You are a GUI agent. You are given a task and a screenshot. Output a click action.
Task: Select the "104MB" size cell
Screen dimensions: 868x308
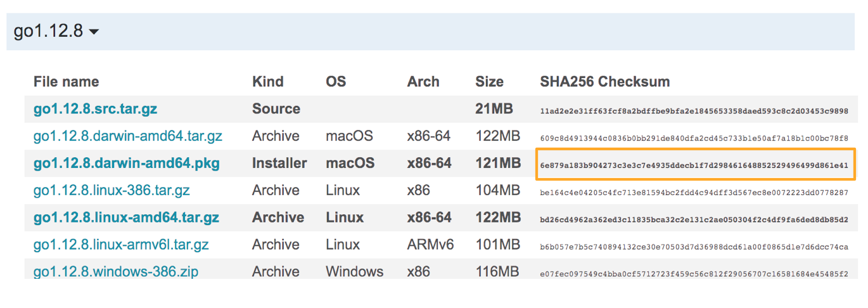coord(498,190)
